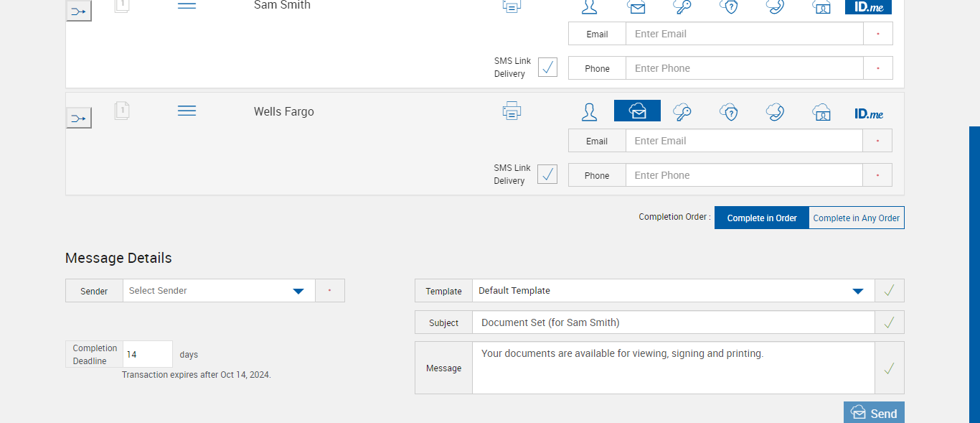Select Complete in Any Order option
This screenshot has width=980, height=423.
(x=856, y=218)
